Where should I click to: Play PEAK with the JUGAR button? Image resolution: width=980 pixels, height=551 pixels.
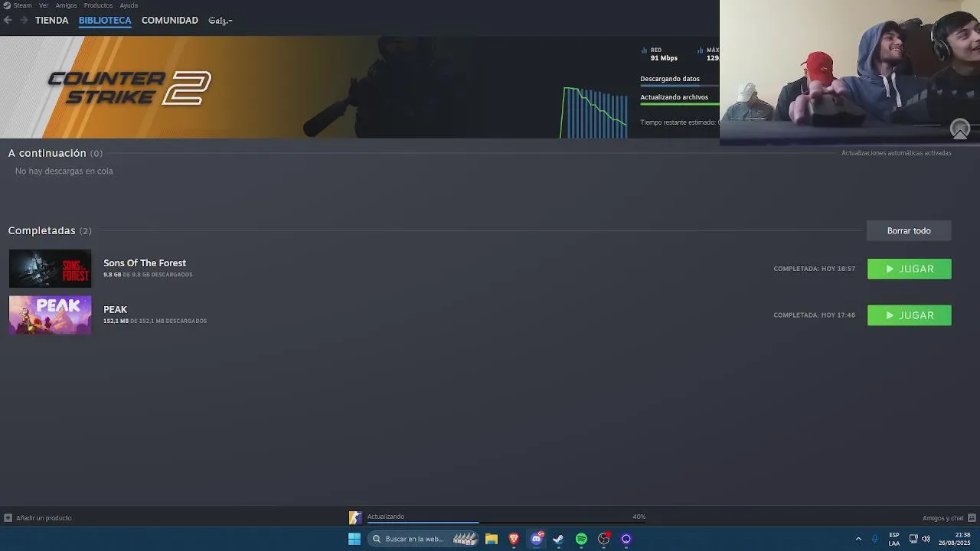[909, 315]
